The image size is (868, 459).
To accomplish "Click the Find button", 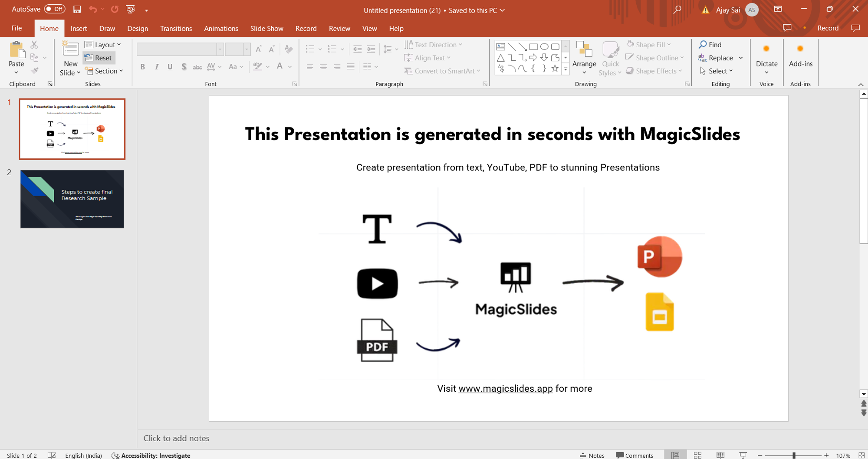I will tap(710, 45).
